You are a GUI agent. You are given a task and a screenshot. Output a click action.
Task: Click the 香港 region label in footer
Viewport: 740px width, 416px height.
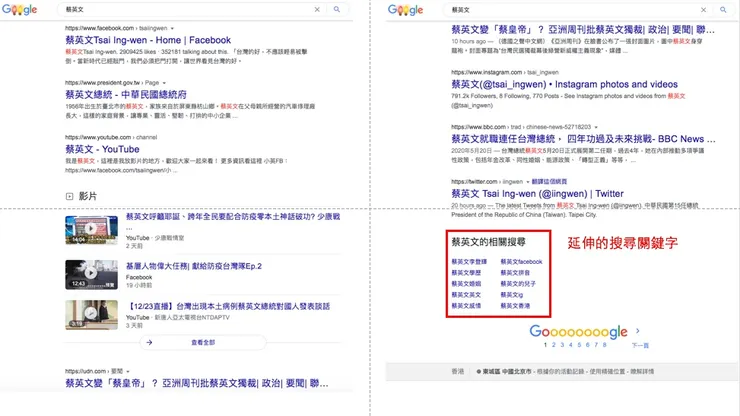pyautogui.click(x=458, y=372)
